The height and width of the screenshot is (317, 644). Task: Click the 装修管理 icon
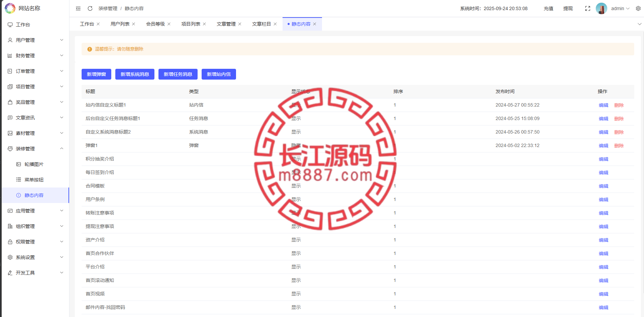click(x=10, y=149)
